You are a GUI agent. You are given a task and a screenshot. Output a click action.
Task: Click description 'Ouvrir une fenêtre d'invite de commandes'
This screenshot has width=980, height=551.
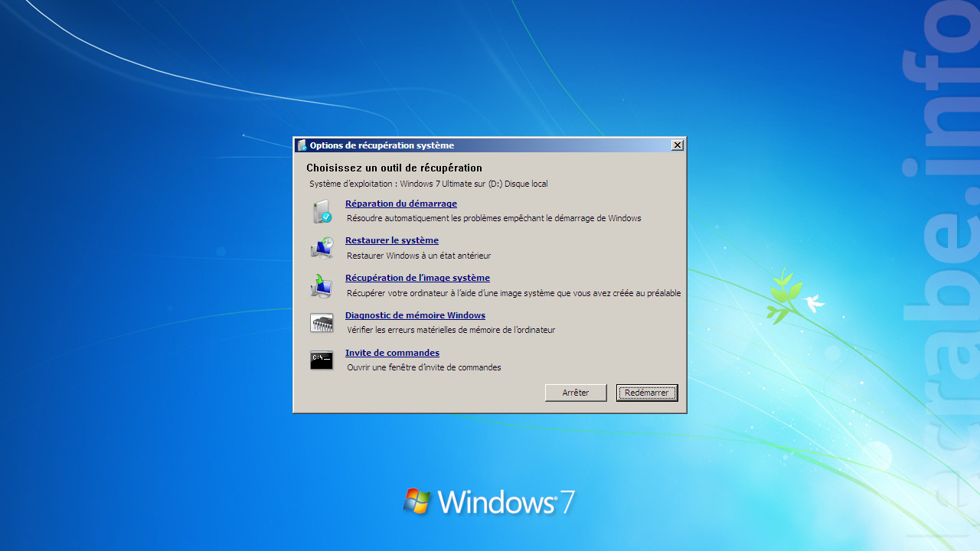pos(424,367)
